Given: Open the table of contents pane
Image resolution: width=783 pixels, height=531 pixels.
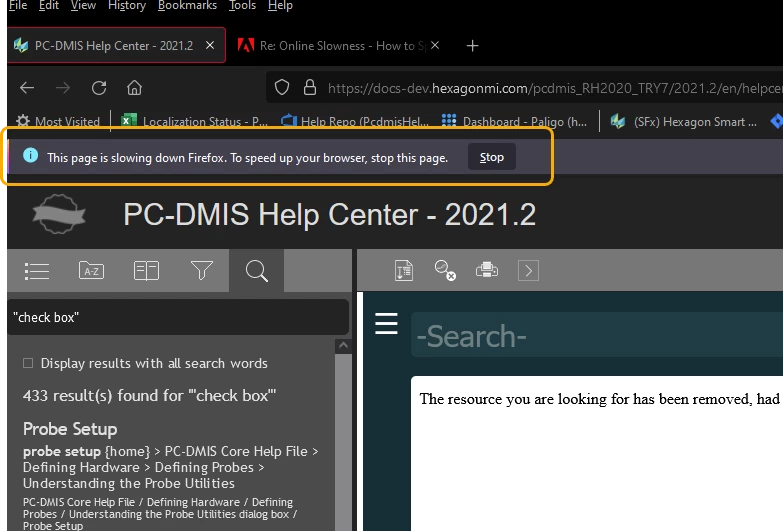Looking at the screenshot, I should coord(37,271).
